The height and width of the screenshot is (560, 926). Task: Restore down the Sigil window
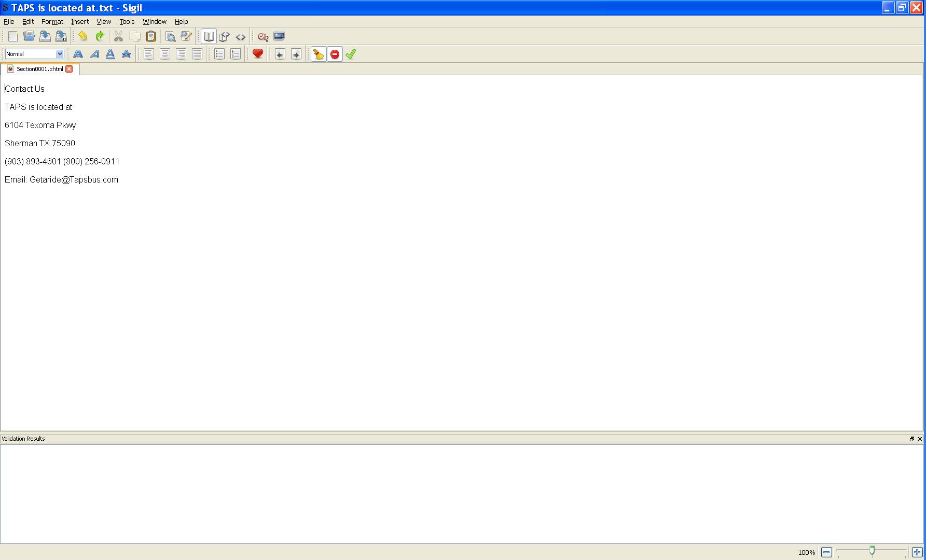[x=902, y=8]
